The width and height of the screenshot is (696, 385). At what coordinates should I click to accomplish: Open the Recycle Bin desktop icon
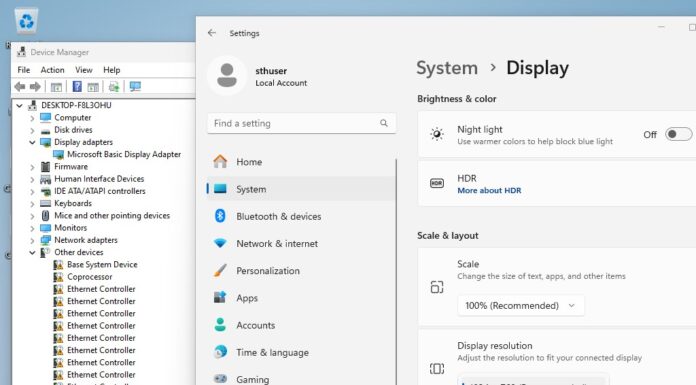pos(26,21)
